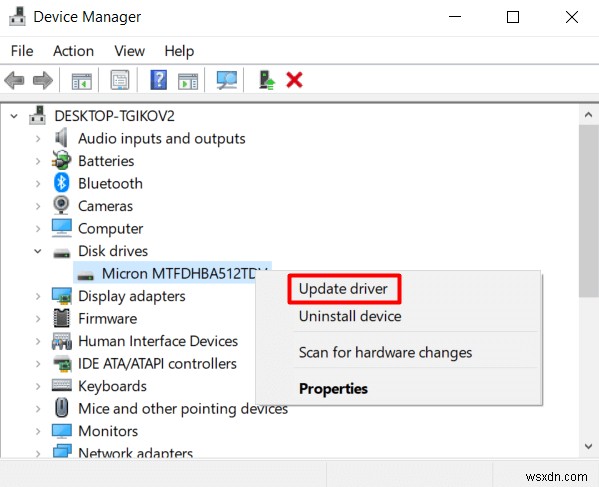Expand IDE ATA/ATAPI controllers category
The height and width of the screenshot is (487, 599).
point(38,364)
